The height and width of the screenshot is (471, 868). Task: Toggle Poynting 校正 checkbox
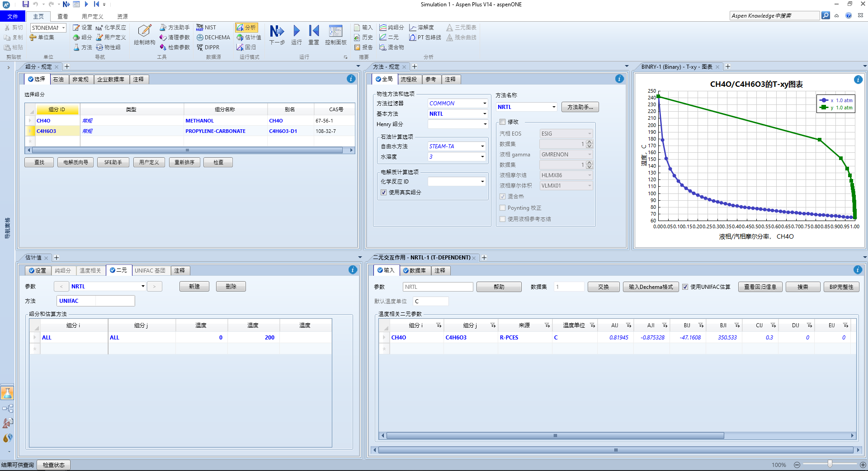point(502,208)
